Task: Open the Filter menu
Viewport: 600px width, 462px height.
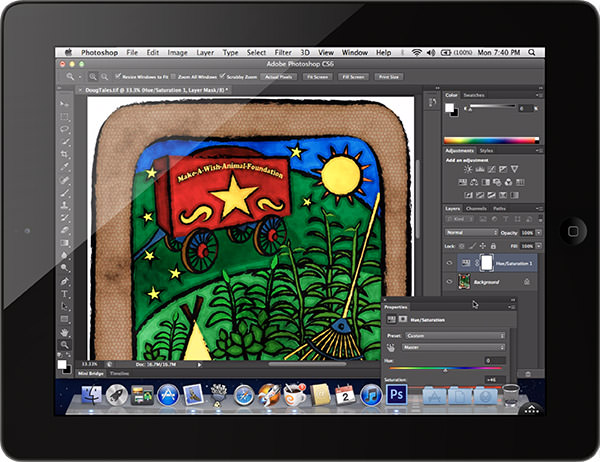Action: (283, 52)
